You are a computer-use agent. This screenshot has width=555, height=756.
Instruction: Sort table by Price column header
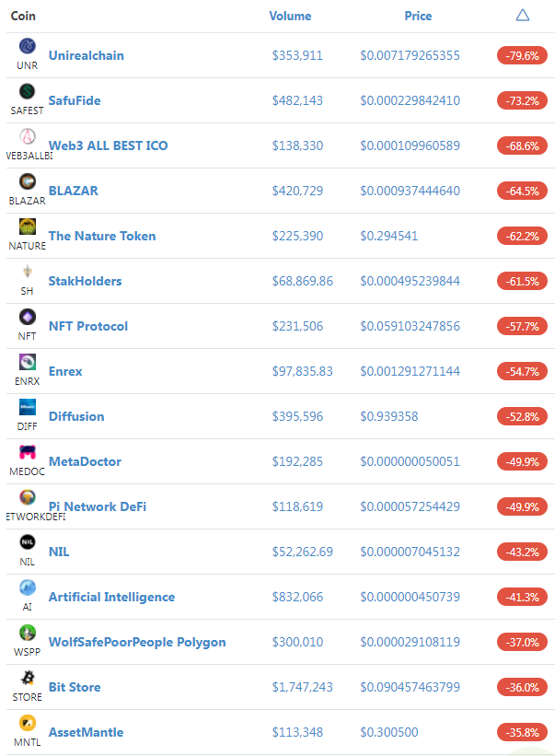pos(418,16)
